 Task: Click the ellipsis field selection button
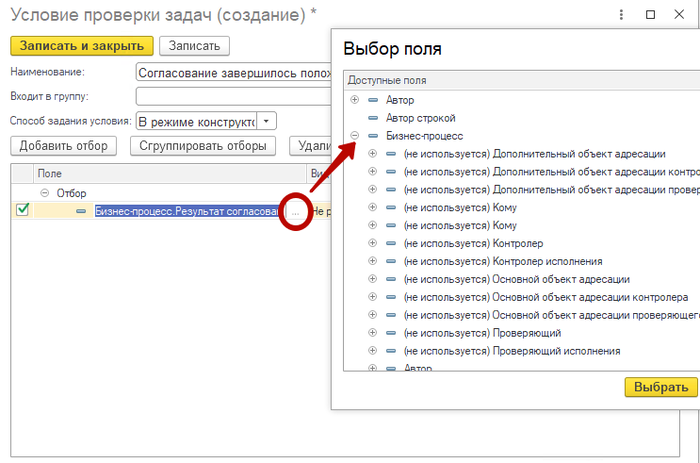click(x=295, y=211)
